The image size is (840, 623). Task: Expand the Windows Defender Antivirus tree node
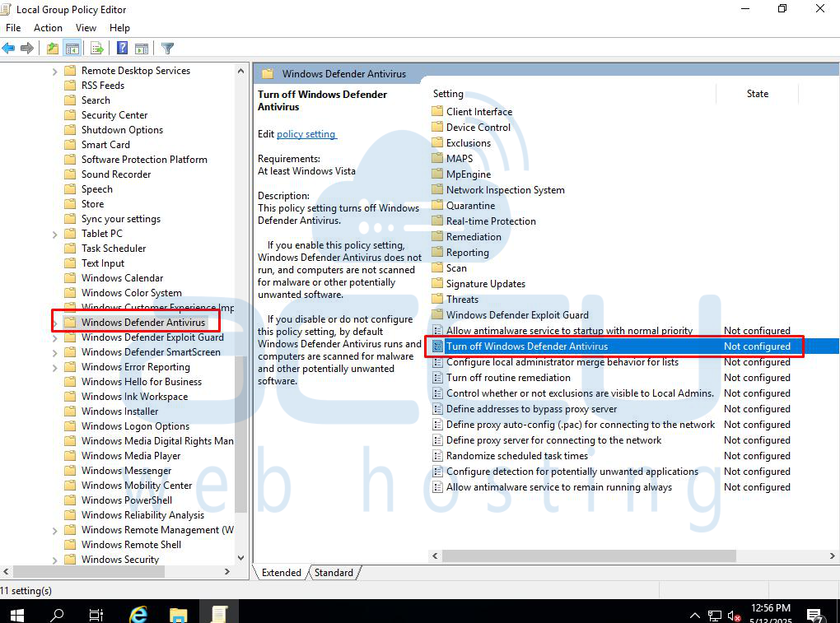coord(54,323)
